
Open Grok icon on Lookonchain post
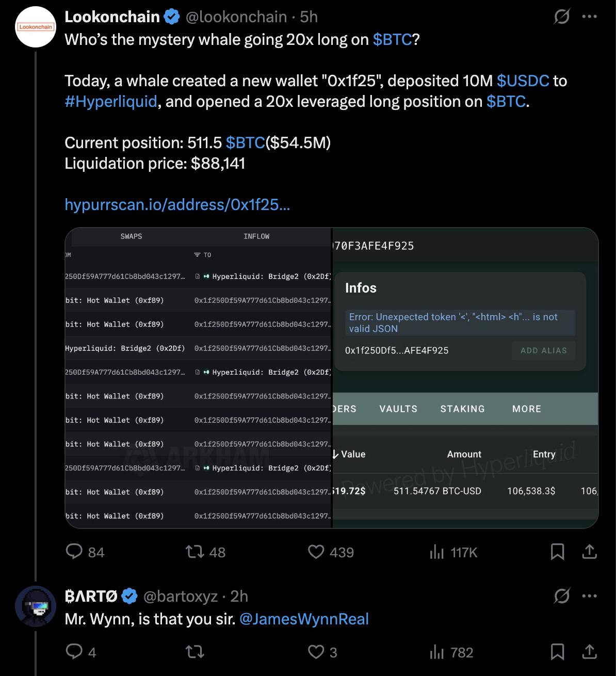pyautogui.click(x=561, y=17)
